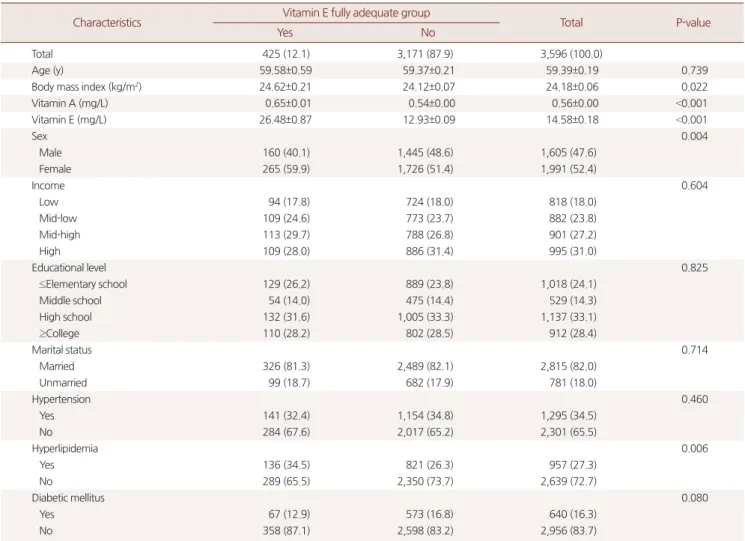Screen dimensions: 745x541
Task: Click the 'Hyperlipidemia' category label
Action: (x=65, y=449)
